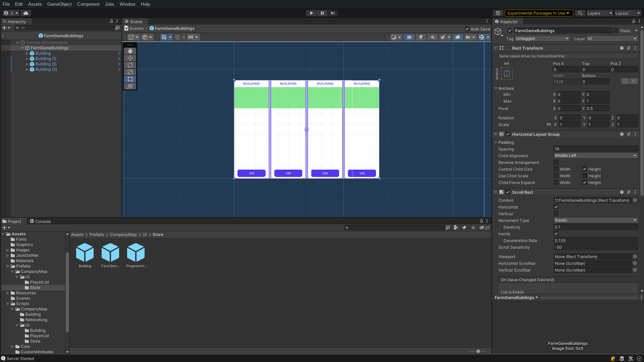Select the Move tool in scene toolbar
Viewport: 644px width, 362px height.
coord(130,58)
